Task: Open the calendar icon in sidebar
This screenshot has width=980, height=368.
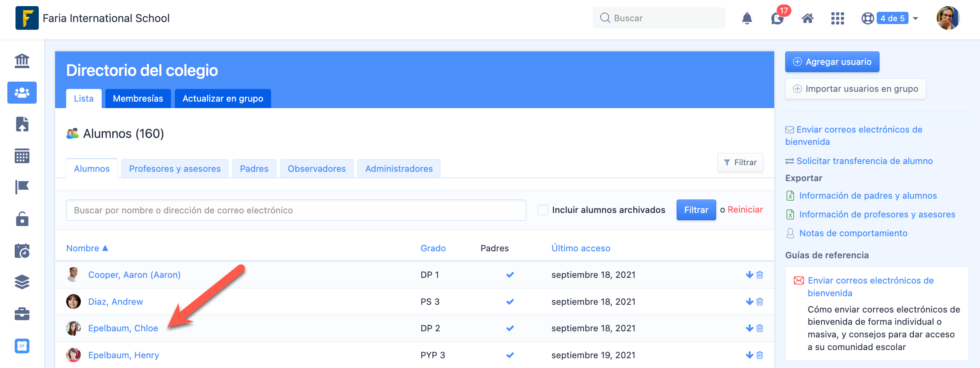Action: 22,156
